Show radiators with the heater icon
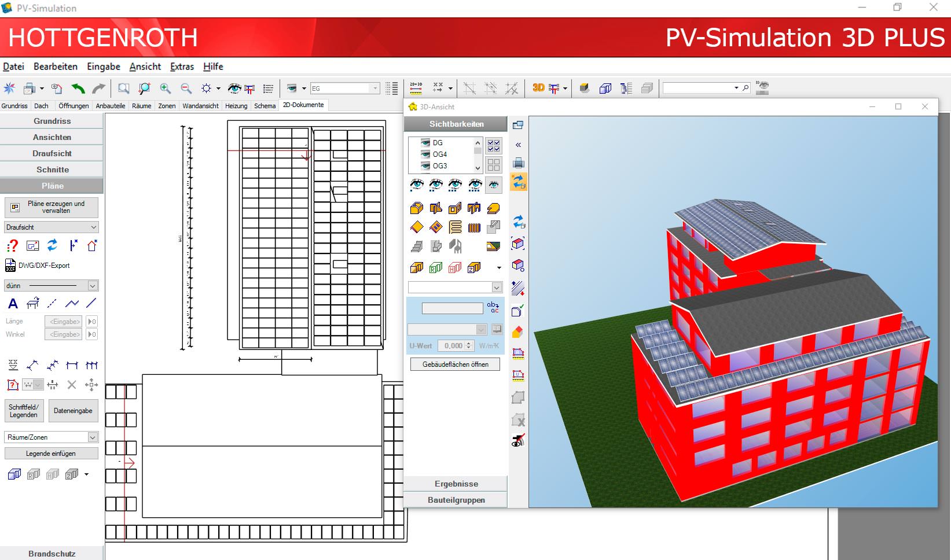Image resolution: width=951 pixels, height=560 pixels. click(474, 227)
